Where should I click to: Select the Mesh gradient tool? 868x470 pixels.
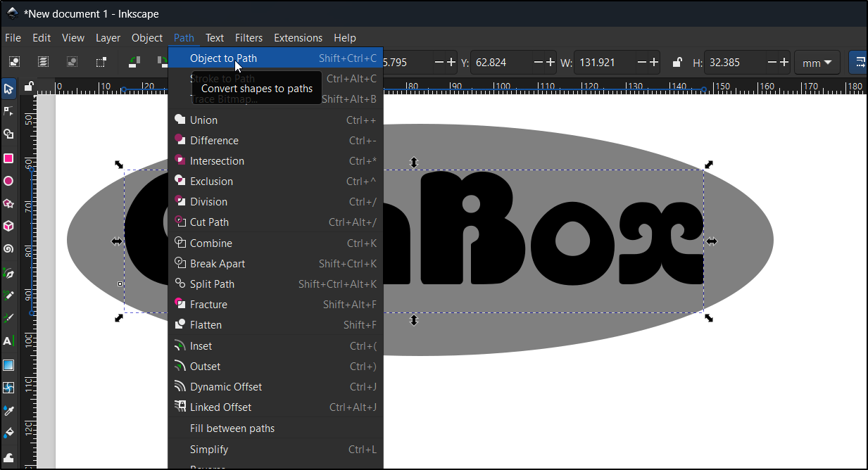(x=8, y=388)
